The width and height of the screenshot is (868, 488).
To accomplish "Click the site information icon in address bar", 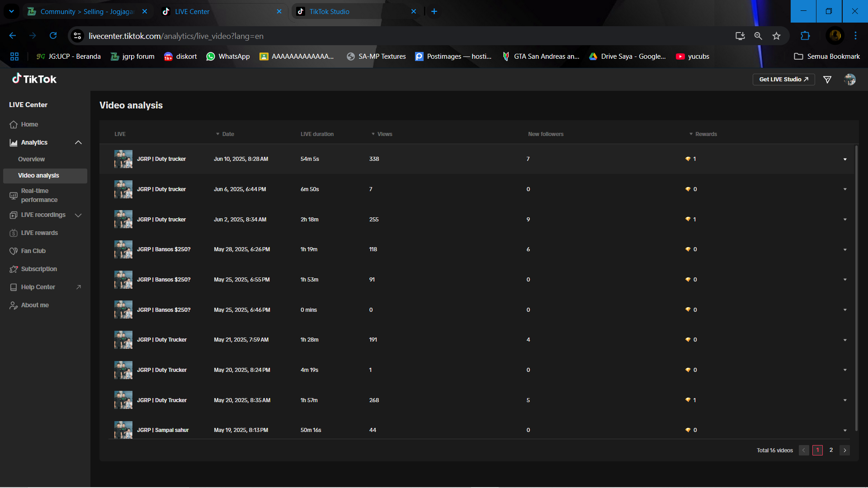I will point(78,36).
